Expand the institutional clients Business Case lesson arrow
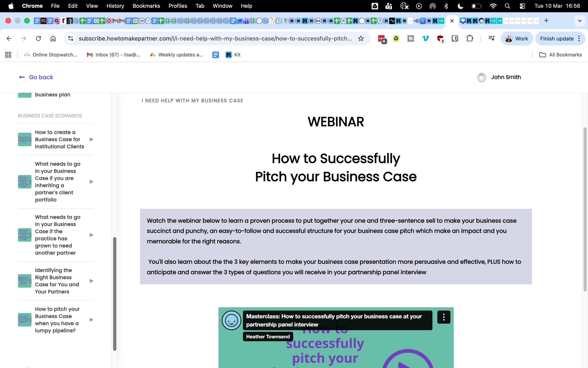 pyautogui.click(x=91, y=139)
